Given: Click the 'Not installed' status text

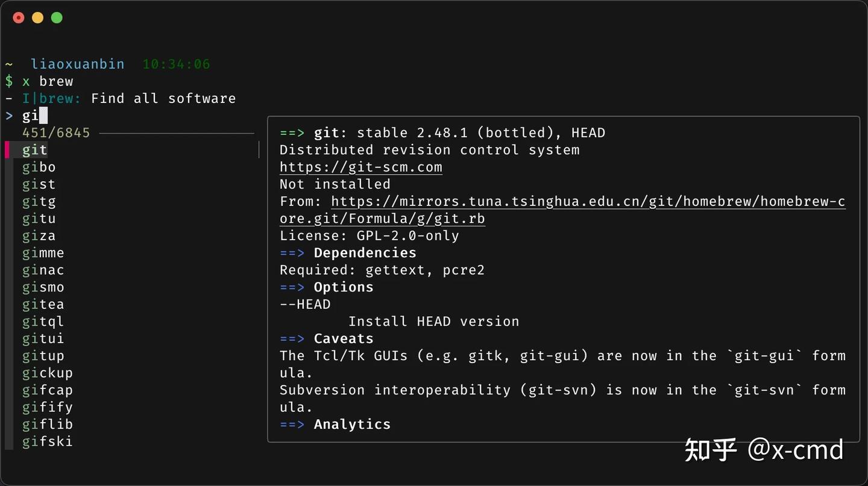Looking at the screenshot, I should click(335, 184).
